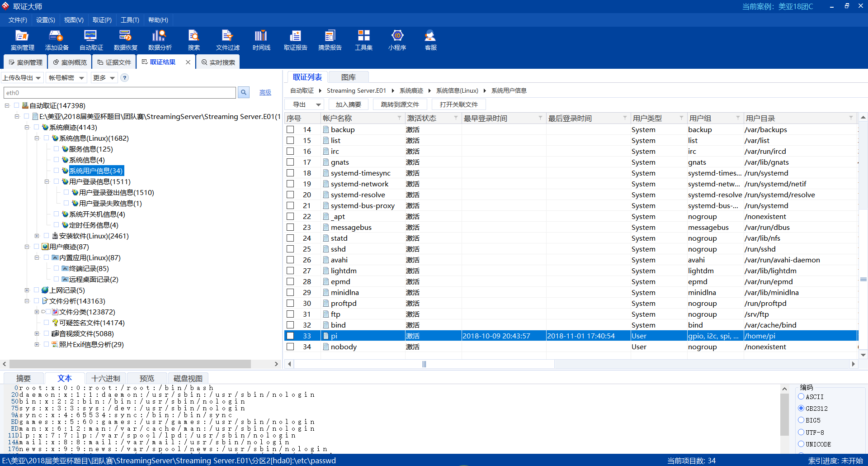
Task: Click the search magnifier button beside eth0
Action: (244, 93)
